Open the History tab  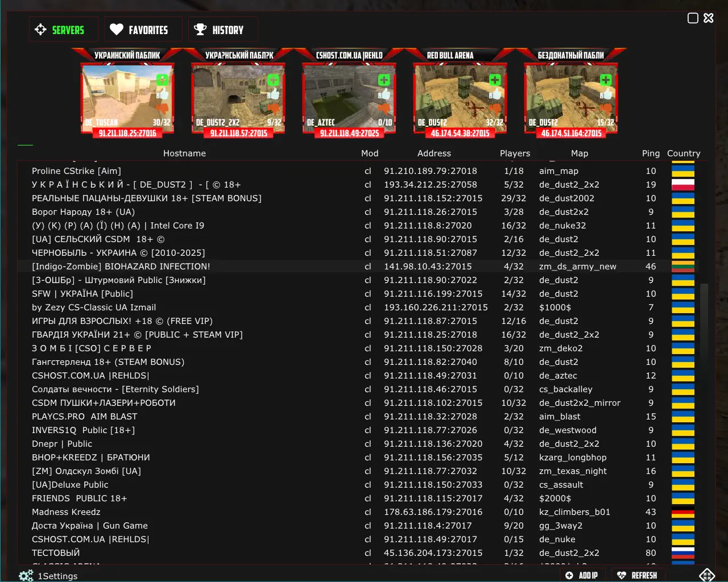point(220,30)
